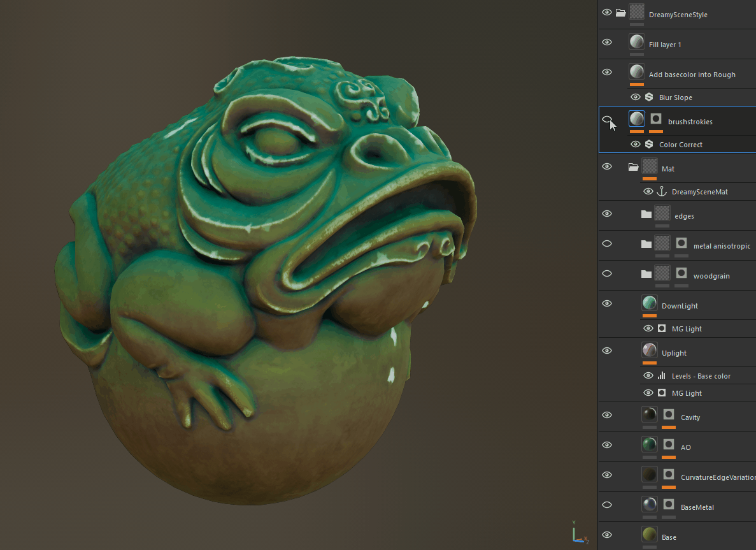This screenshot has height=550, width=756.
Task: Click the toad model in the viewport
Action: tap(267, 255)
